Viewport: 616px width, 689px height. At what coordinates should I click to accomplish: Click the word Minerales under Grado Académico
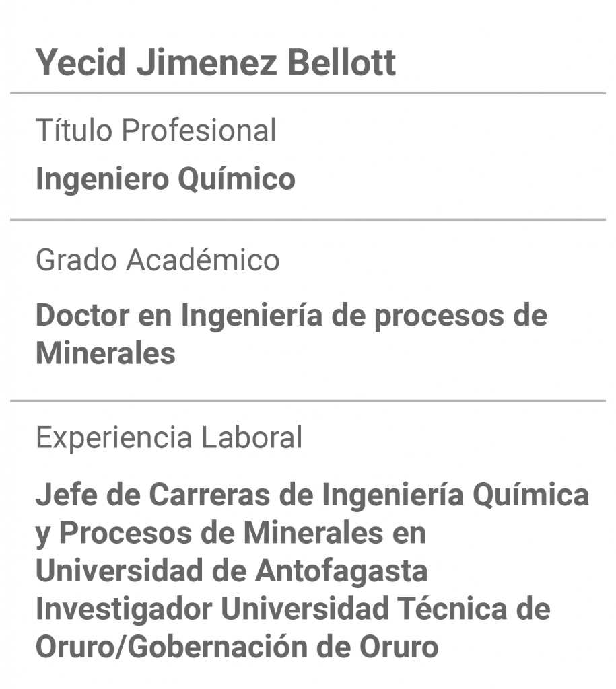tap(106, 353)
